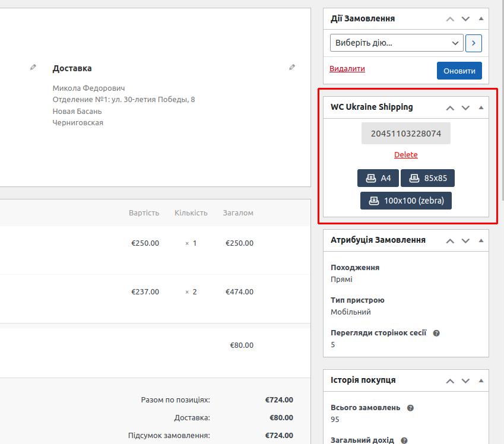Print the 85x85 shipping label
The height and width of the screenshot is (444, 504).
[x=428, y=178]
